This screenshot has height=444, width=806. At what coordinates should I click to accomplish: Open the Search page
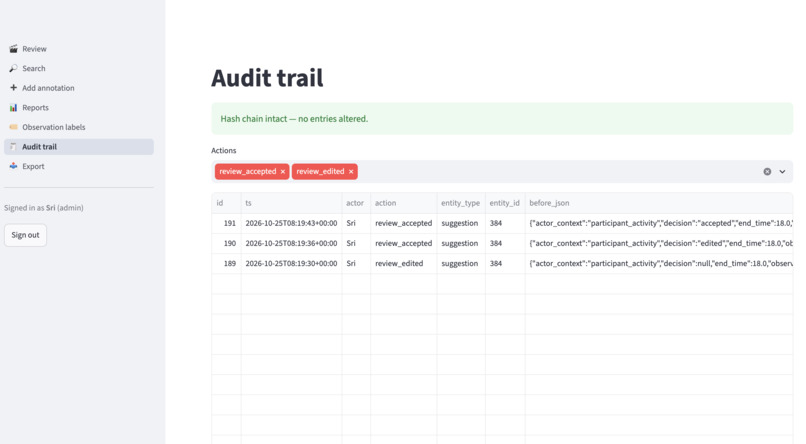(x=79, y=68)
